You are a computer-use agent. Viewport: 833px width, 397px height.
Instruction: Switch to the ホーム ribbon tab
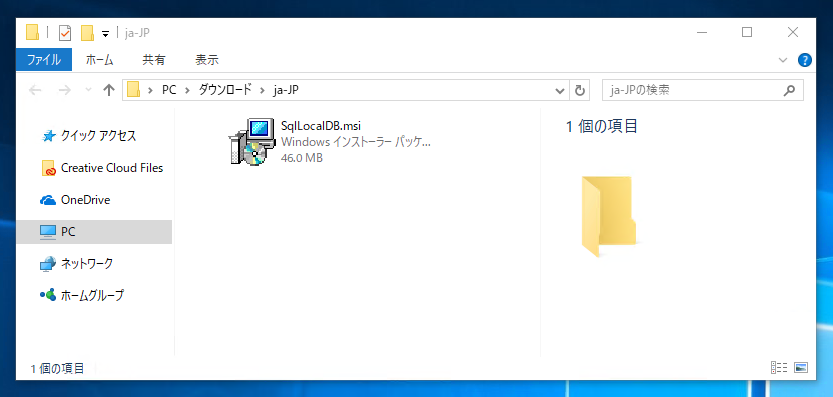(x=99, y=60)
